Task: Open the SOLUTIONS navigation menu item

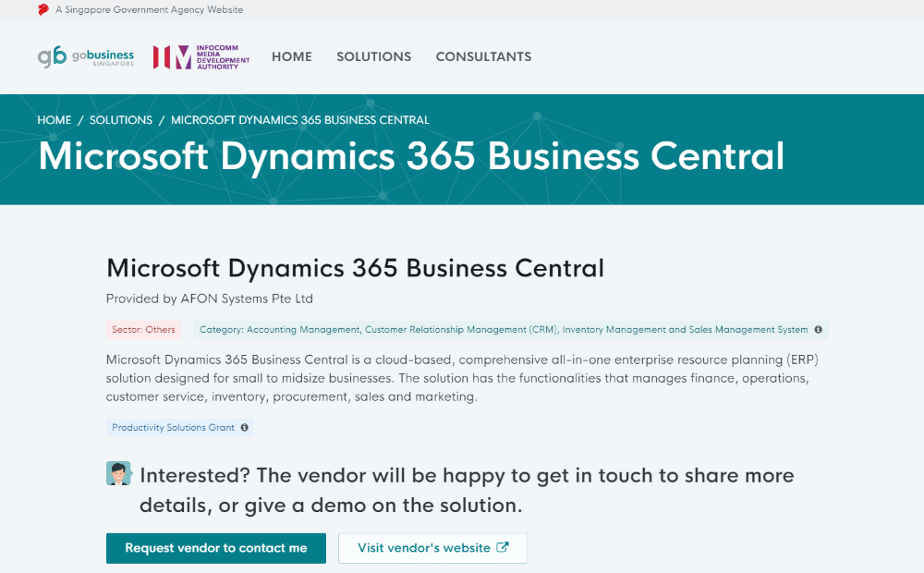Action: [373, 56]
